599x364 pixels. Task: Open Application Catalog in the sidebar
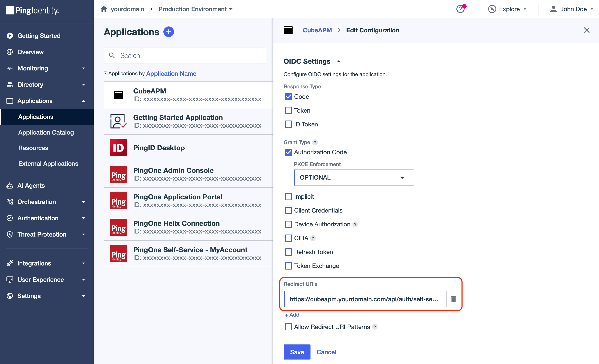(x=46, y=132)
